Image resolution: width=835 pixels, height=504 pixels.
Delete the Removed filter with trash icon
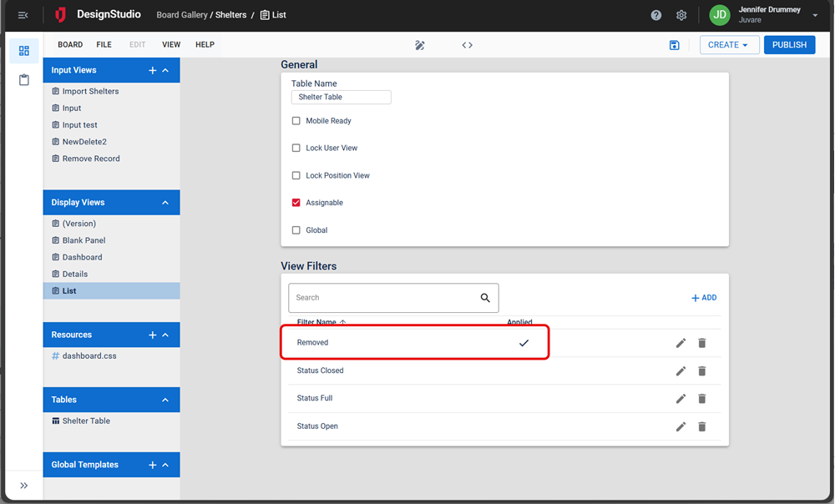(x=702, y=343)
